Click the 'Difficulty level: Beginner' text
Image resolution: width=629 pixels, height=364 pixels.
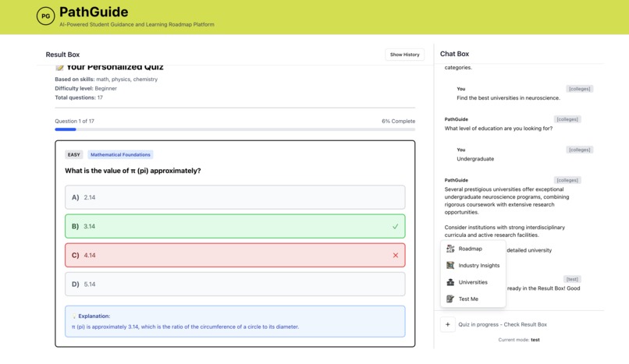point(86,88)
